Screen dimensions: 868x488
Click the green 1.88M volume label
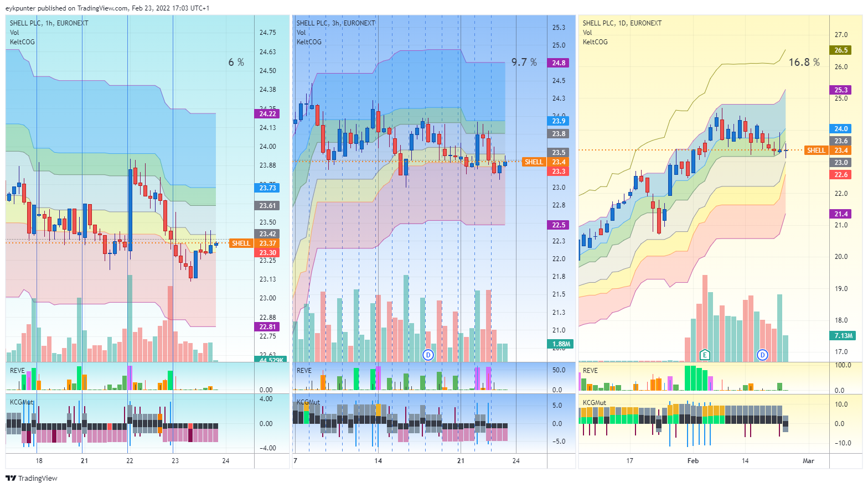[560, 344]
